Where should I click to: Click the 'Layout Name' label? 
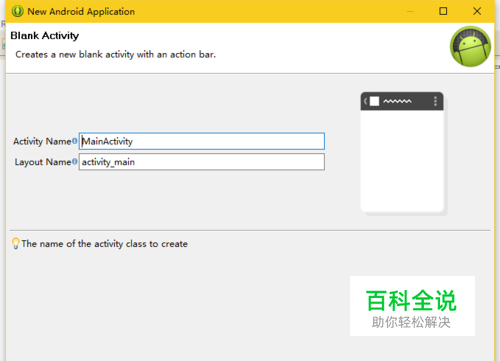[x=43, y=162]
